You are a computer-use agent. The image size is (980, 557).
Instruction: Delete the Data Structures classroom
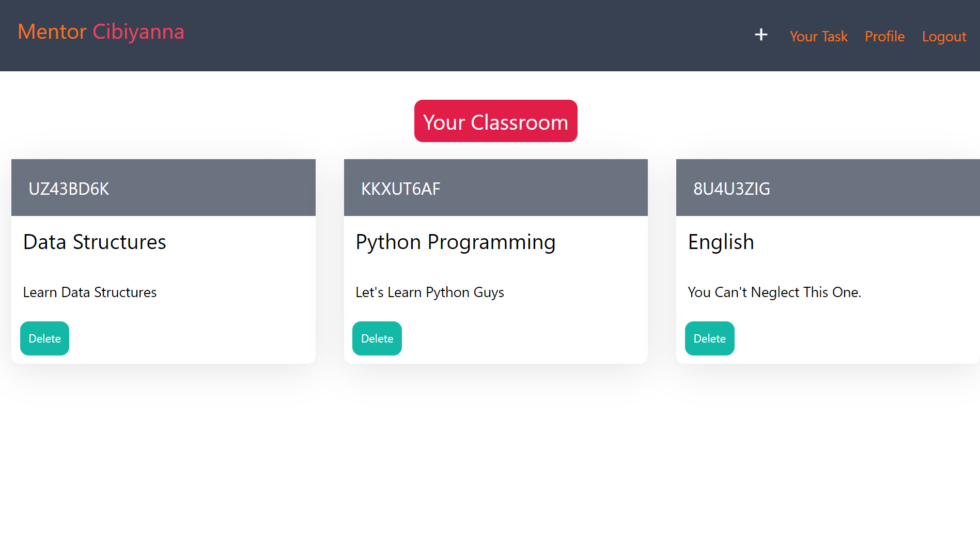(44, 338)
